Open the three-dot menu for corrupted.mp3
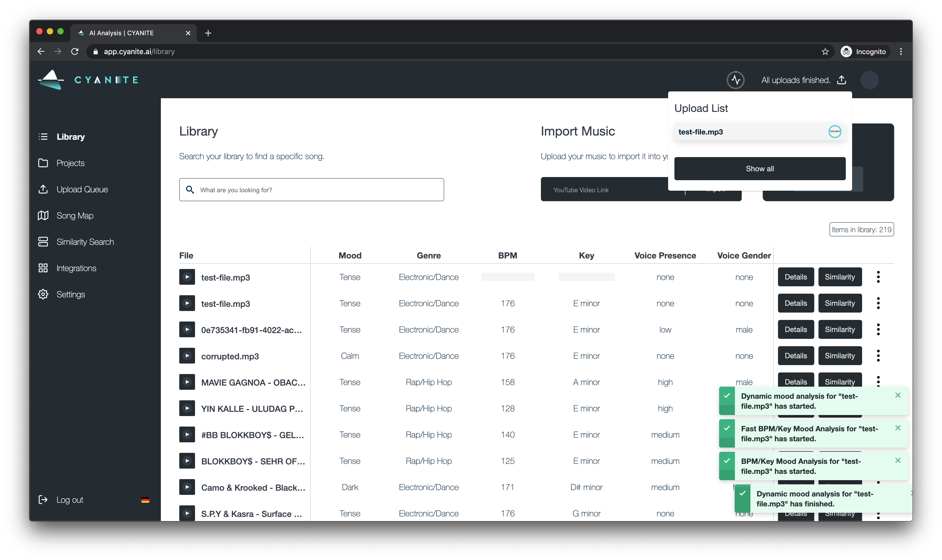Image resolution: width=942 pixels, height=560 pixels. point(879,355)
